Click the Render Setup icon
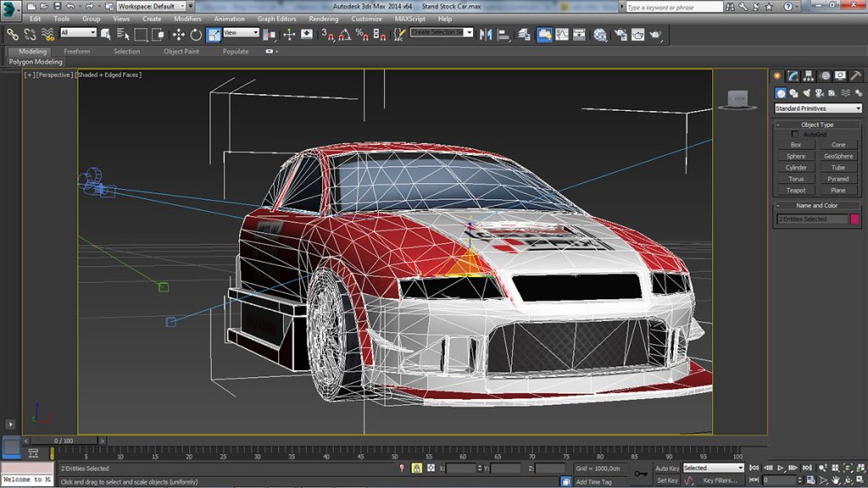868x488 pixels. pyautogui.click(x=620, y=35)
